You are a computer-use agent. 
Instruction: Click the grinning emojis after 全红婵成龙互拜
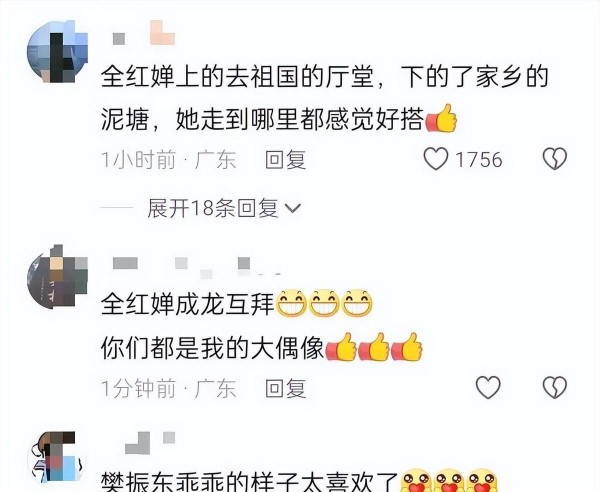pos(324,303)
